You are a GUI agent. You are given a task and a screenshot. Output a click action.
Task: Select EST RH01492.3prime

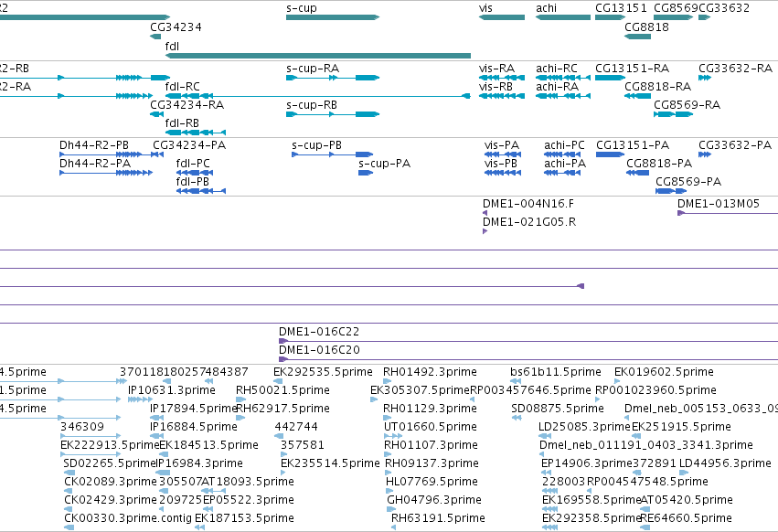pos(430,372)
